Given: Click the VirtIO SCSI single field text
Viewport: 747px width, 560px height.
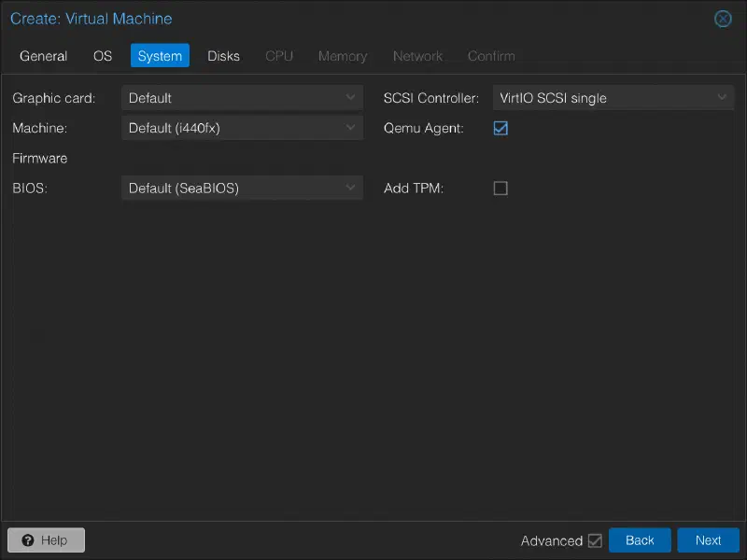Looking at the screenshot, I should [x=553, y=98].
